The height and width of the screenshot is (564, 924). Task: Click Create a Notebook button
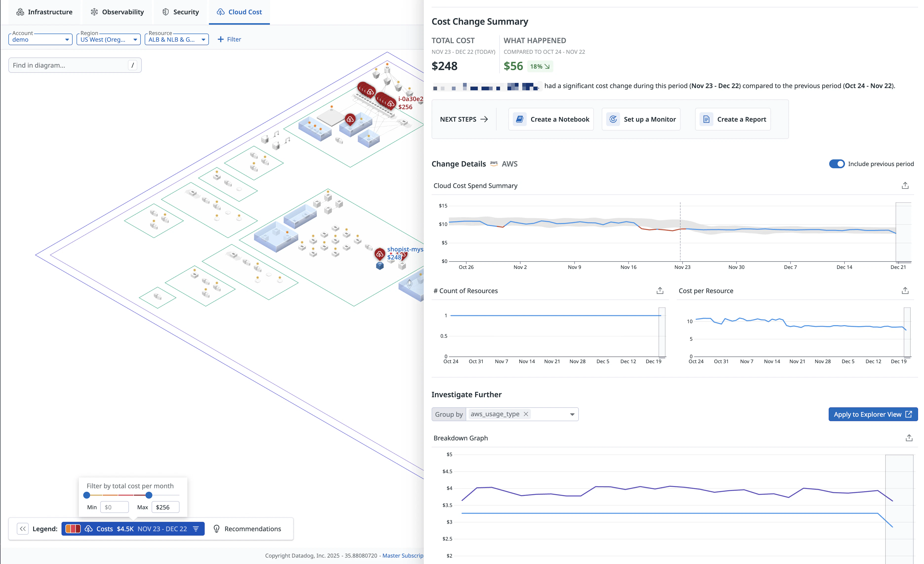coord(551,119)
